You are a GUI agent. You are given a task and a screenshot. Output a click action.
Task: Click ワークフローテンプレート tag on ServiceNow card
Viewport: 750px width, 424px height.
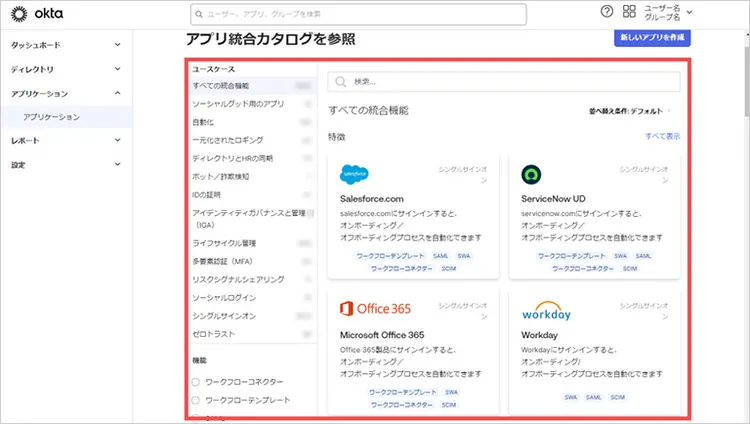[x=572, y=256]
